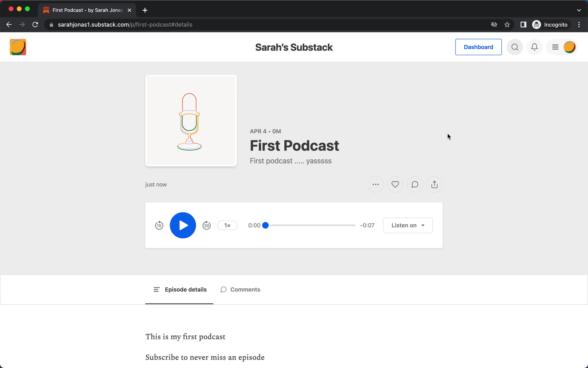This screenshot has width=588, height=368.
Task: Share the episode with the share icon
Action: click(x=434, y=184)
